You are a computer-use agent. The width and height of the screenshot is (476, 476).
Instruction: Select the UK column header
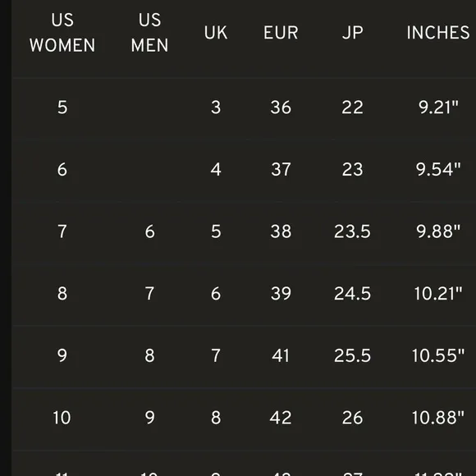(216, 33)
